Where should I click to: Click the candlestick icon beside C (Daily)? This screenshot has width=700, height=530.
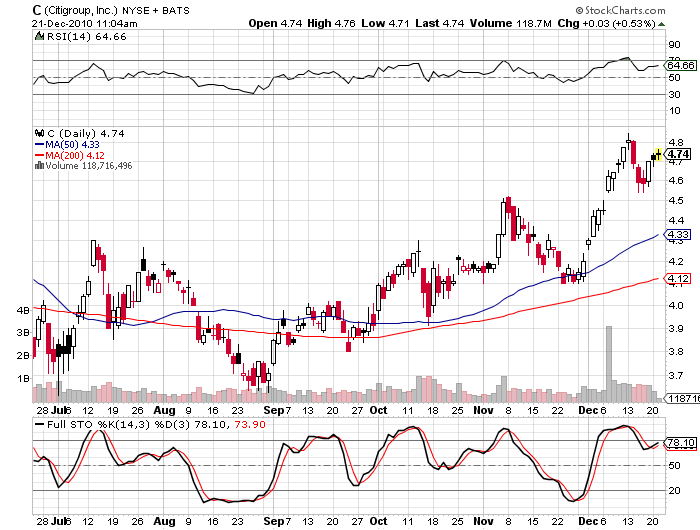(40, 133)
